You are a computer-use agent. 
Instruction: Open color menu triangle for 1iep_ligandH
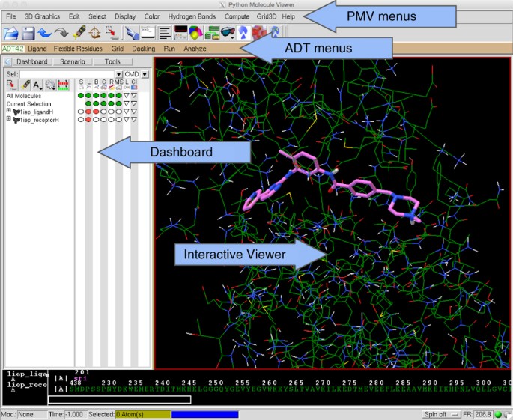(126, 111)
